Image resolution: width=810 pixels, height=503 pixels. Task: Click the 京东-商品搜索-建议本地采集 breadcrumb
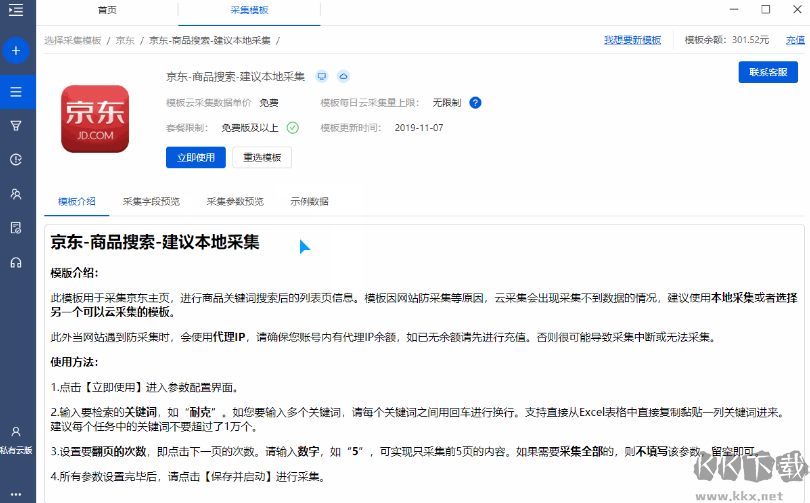(210, 40)
